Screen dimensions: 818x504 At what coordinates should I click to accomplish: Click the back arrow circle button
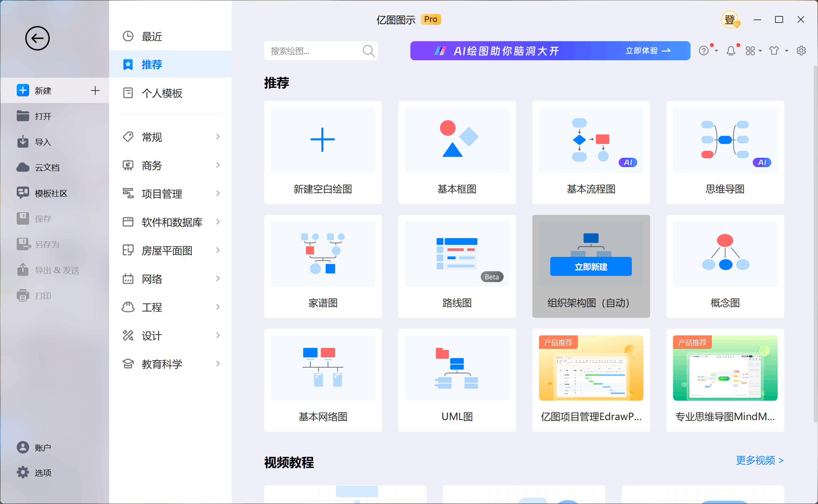37,38
